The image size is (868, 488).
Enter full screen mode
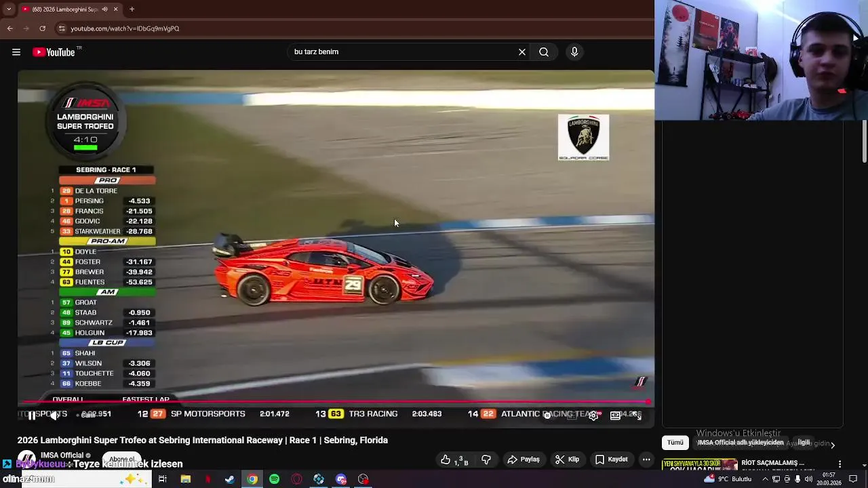coord(637,415)
